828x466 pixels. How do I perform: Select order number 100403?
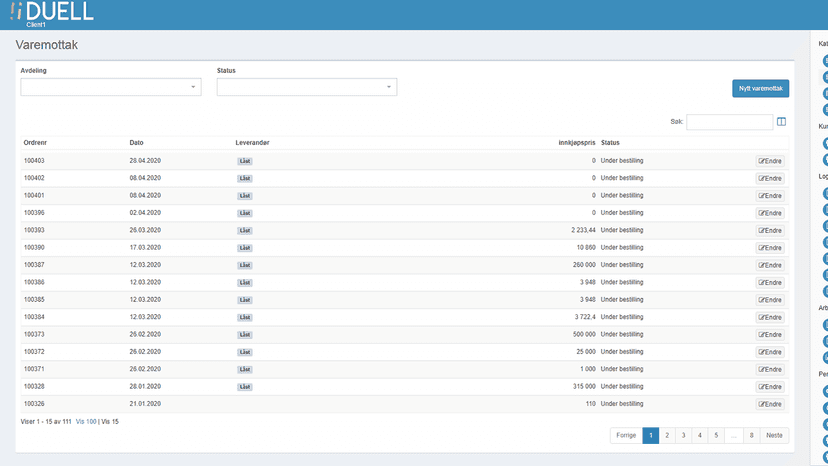[x=34, y=161]
